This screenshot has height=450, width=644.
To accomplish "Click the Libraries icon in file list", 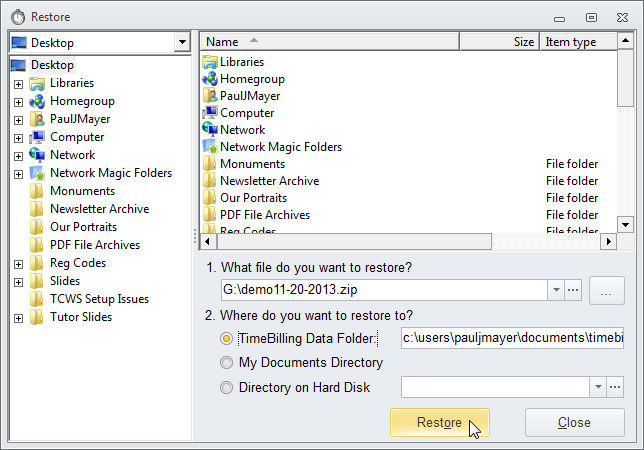I will [x=210, y=62].
